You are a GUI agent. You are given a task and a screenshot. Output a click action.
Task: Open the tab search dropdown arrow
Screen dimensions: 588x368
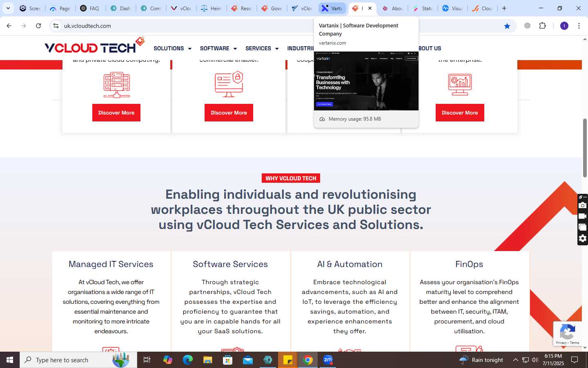(8, 8)
